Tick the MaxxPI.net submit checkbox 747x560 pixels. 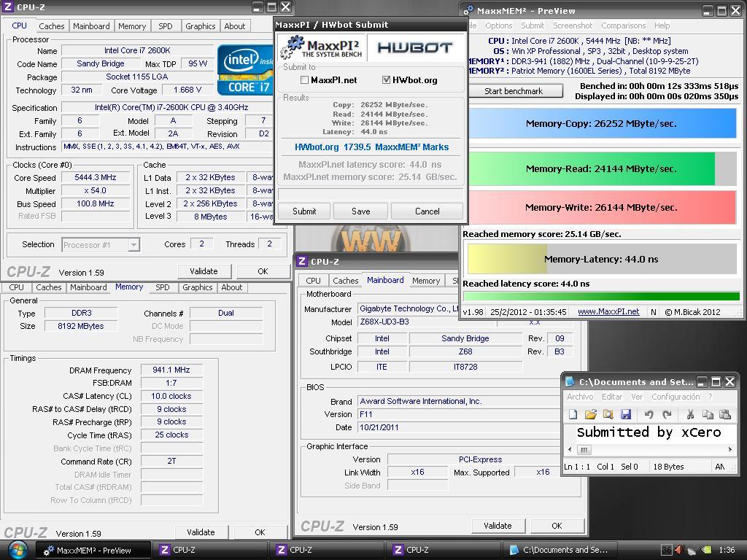304,80
